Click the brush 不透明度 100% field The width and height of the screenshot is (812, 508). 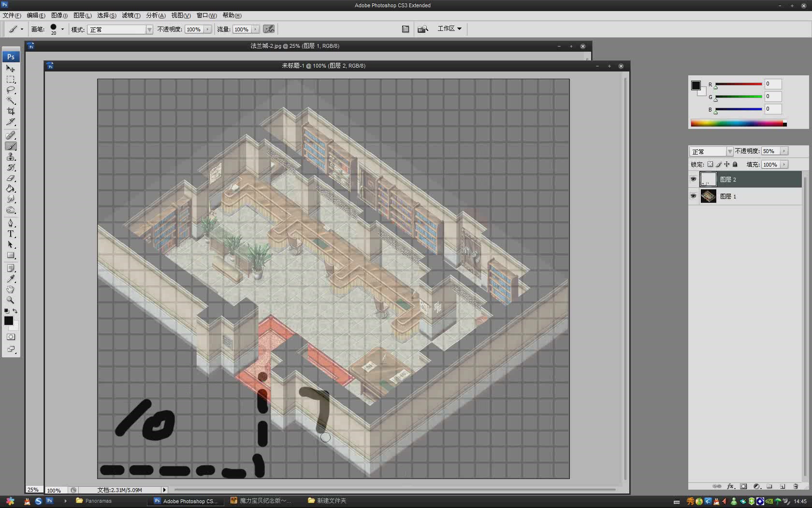click(194, 29)
